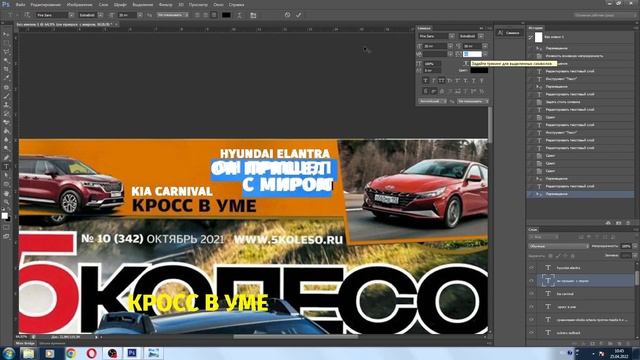Toggle history brush source on snapshot
This screenshot has height=360, width=640.
tap(531, 37)
